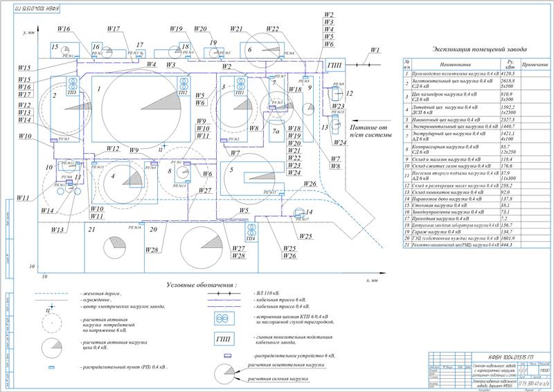Click building number 13 on the plan
The height and width of the screenshot is (392, 554).
tap(325, 127)
